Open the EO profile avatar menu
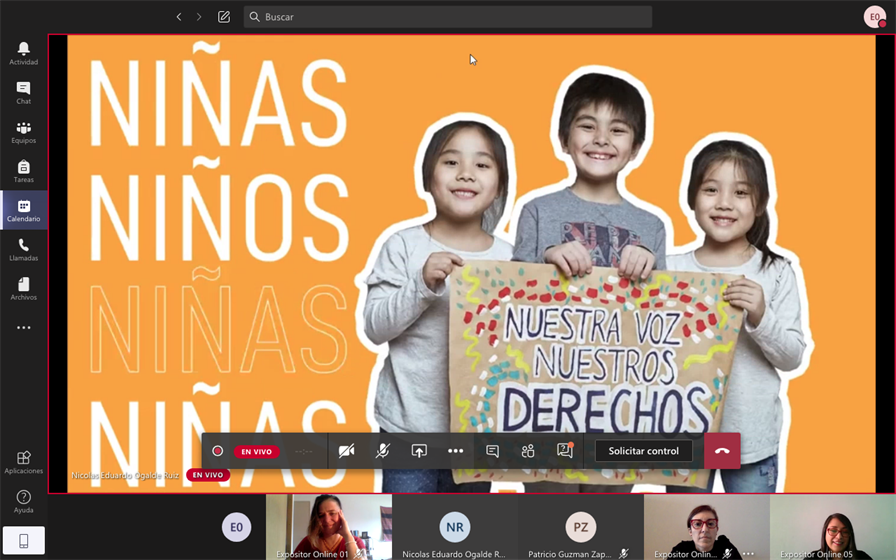The width and height of the screenshot is (896, 560). click(x=875, y=17)
